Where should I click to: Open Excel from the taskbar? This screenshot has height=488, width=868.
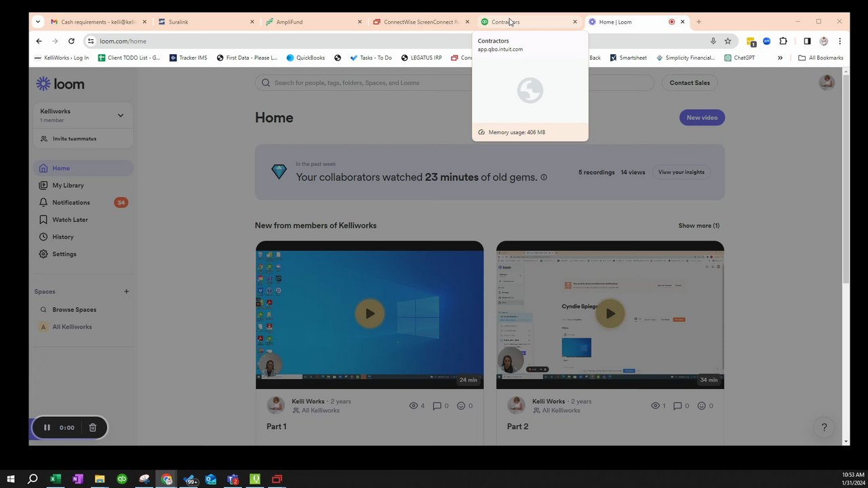point(55,479)
